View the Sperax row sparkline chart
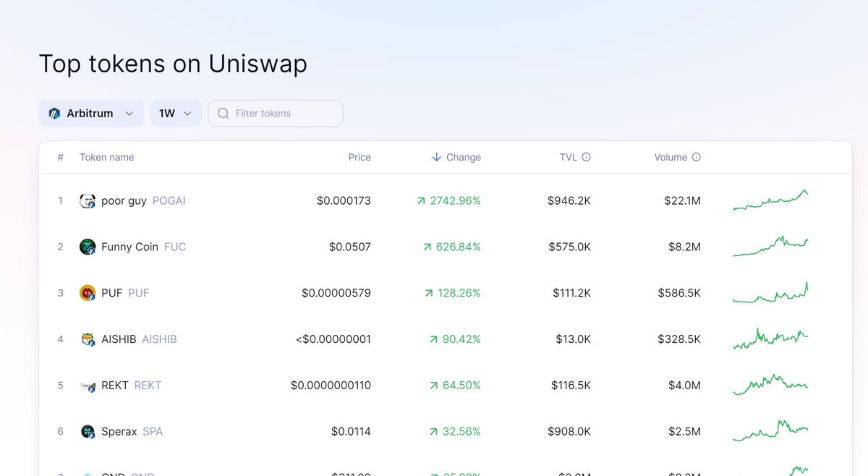Screen dimensions: 868x476 click(770, 431)
